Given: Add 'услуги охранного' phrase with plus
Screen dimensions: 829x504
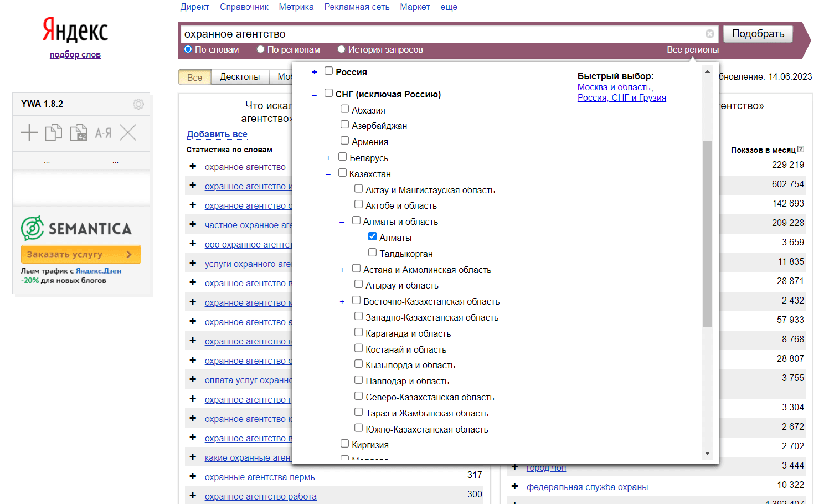Looking at the screenshot, I should [x=193, y=263].
